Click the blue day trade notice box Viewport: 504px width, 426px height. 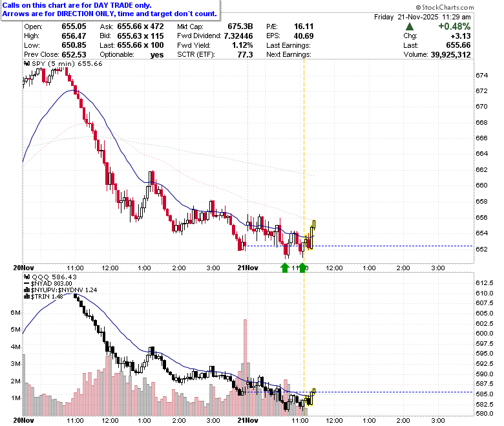(110, 10)
